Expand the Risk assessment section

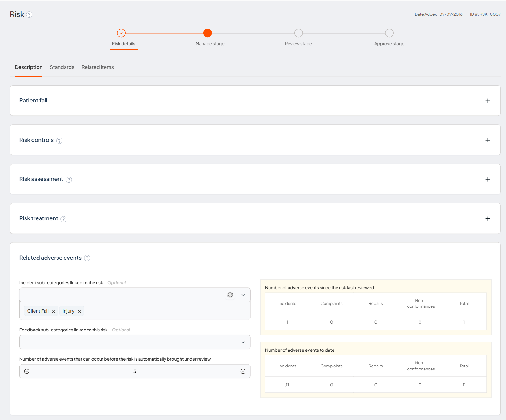[488, 179]
